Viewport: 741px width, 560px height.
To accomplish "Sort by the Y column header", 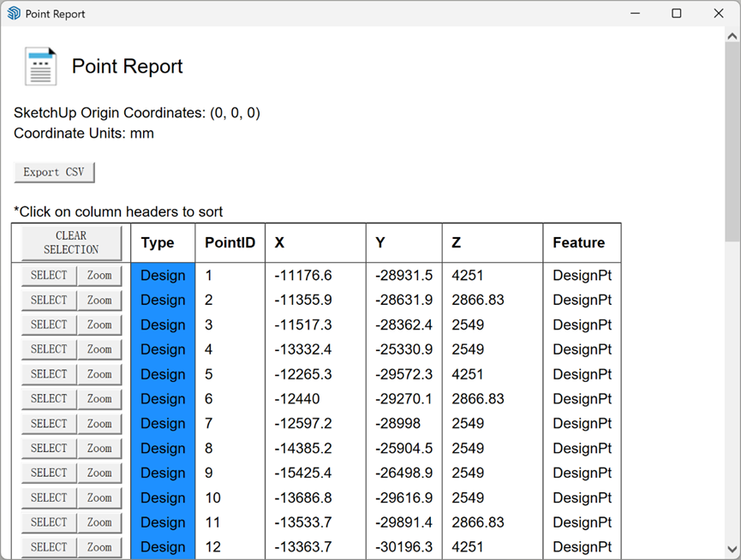I will point(404,242).
